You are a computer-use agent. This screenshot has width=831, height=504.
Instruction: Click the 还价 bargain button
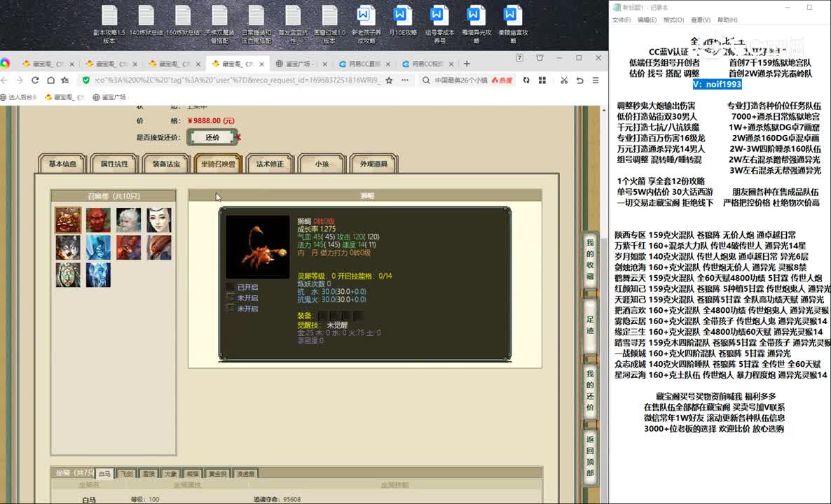(x=212, y=138)
